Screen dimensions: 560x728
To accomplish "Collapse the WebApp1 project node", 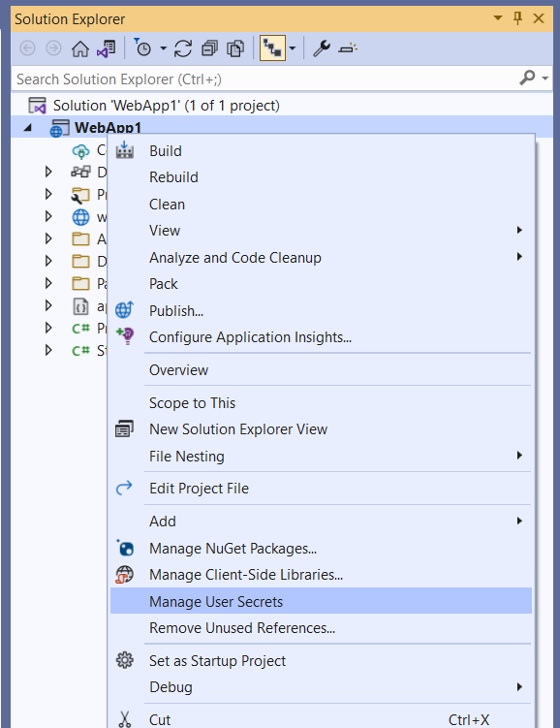I will [28, 127].
